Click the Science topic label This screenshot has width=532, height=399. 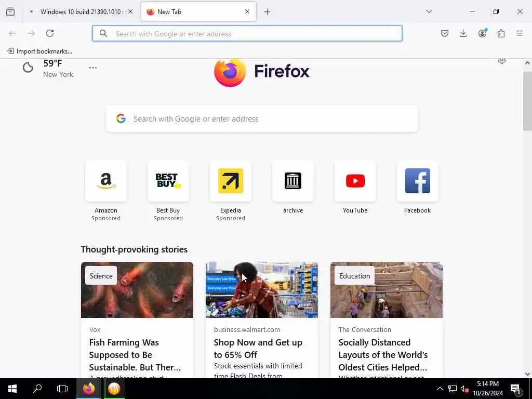tap(101, 276)
